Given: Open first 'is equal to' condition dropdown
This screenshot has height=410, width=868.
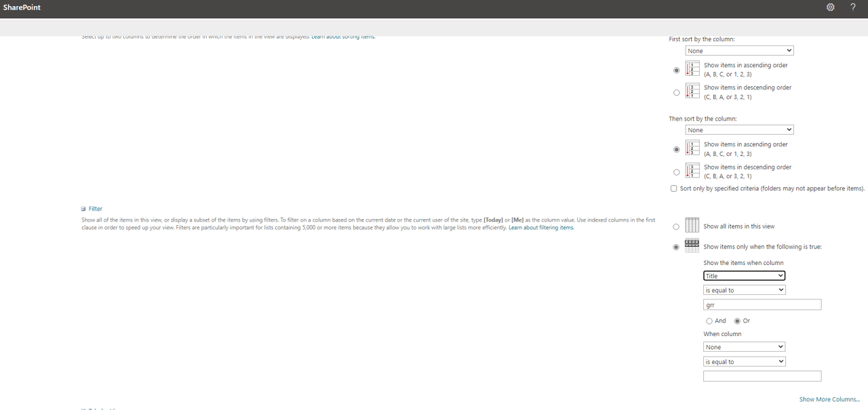Looking at the screenshot, I should pos(744,290).
